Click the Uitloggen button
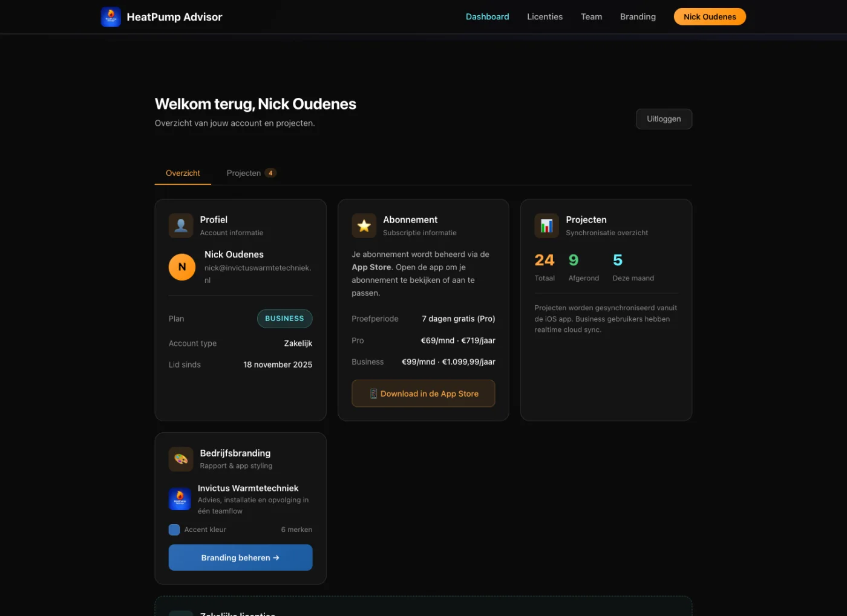The image size is (847, 616). [664, 118]
